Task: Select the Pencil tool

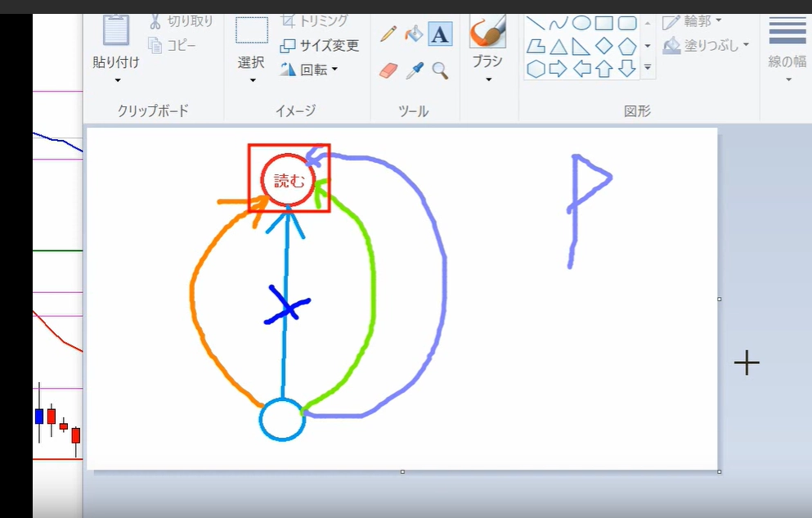Action: click(388, 34)
